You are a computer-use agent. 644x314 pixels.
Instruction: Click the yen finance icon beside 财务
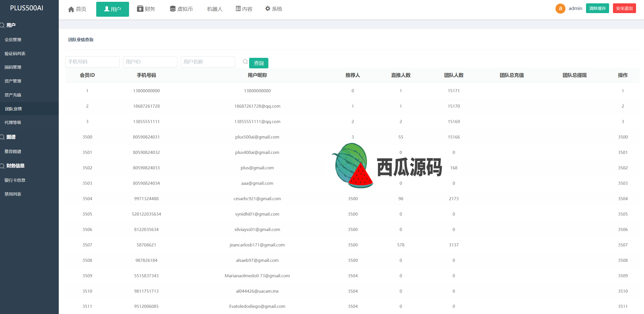click(x=140, y=9)
